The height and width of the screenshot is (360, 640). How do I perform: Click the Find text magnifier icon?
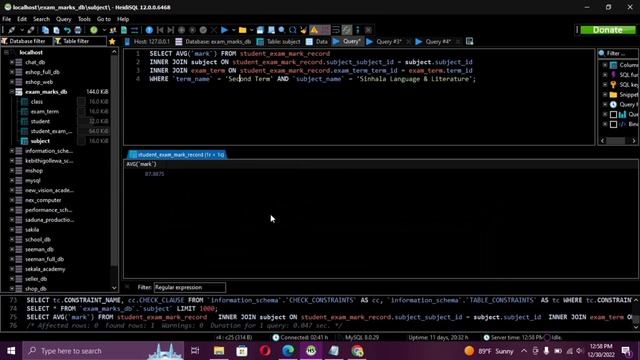(282, 30)
